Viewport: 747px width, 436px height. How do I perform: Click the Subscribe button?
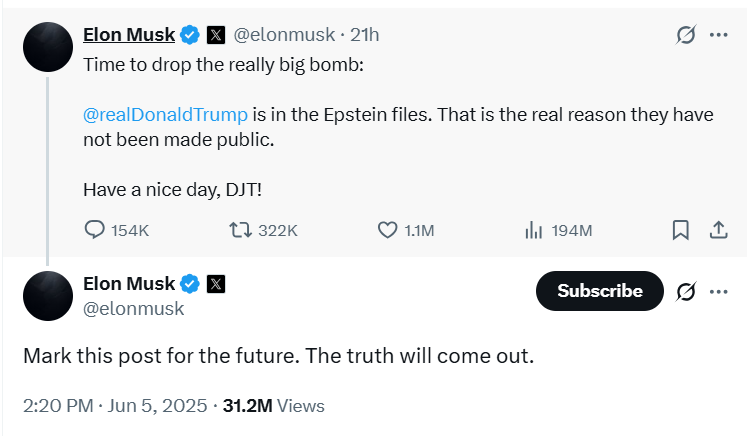tap(600, 291)
